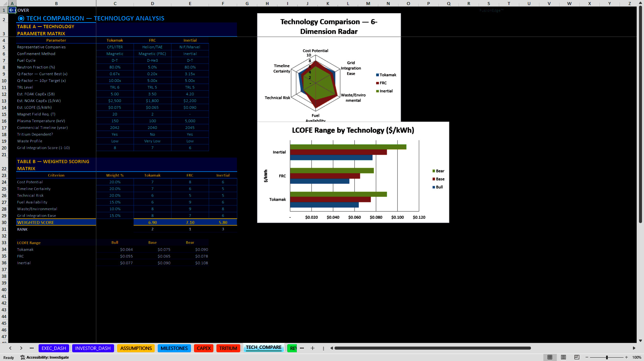Select the WEIGHTED SCORE label cell
Viewport: 644px width, 361px height.
[x=56, y=222]
